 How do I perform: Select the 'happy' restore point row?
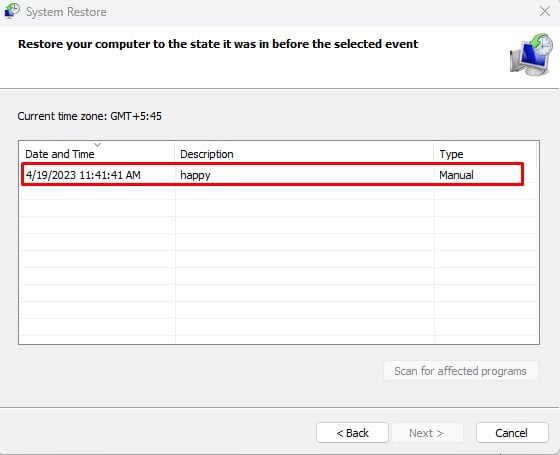tap(272, 175)
